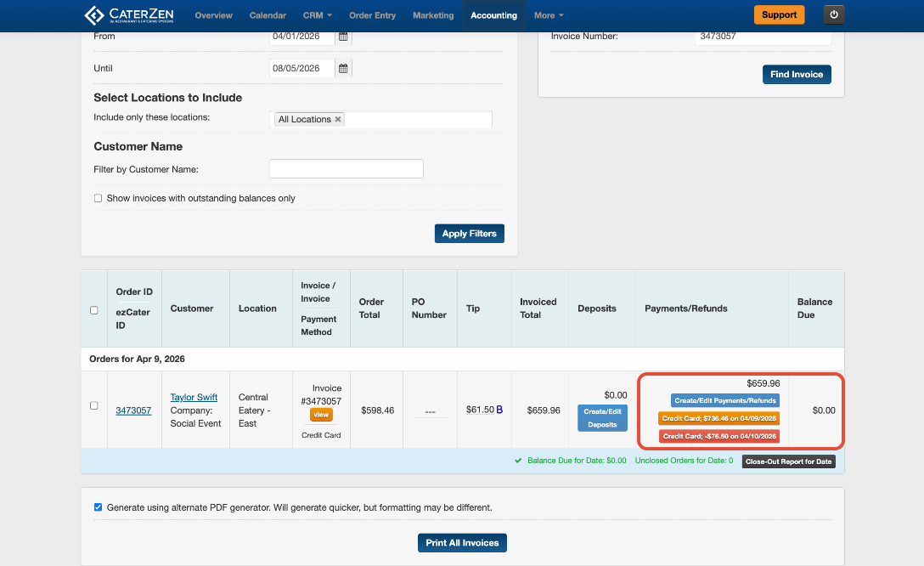The image size is (924, 566).
Task: Open Create/Edit Deposits
Action: (x=602, y=418)
